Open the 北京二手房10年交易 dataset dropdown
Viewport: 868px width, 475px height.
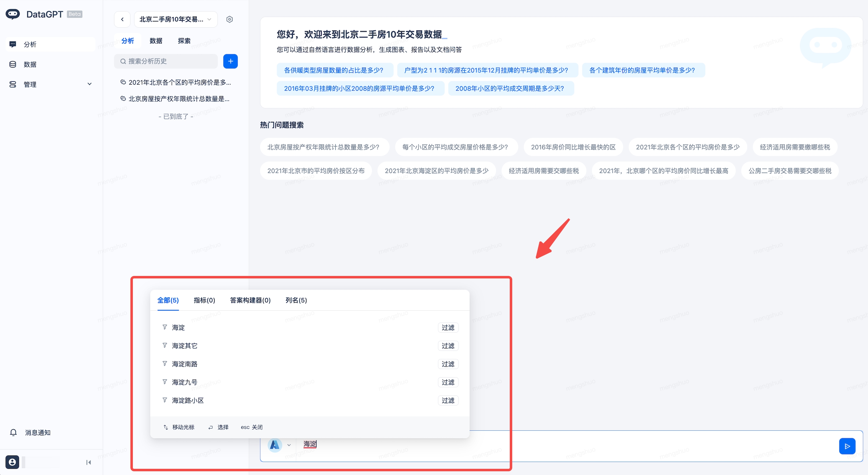pos(175,19)
